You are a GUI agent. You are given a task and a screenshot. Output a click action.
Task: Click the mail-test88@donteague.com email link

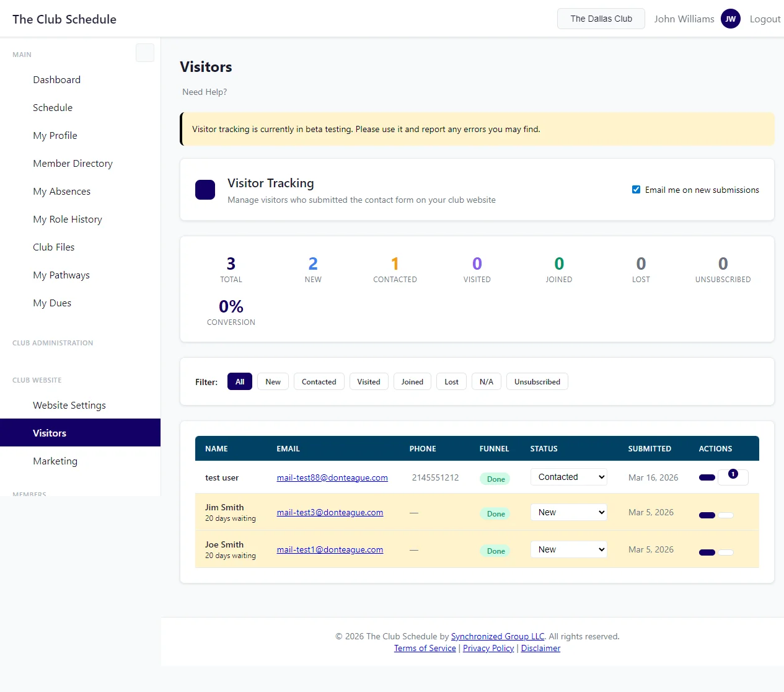pos(332,477)
